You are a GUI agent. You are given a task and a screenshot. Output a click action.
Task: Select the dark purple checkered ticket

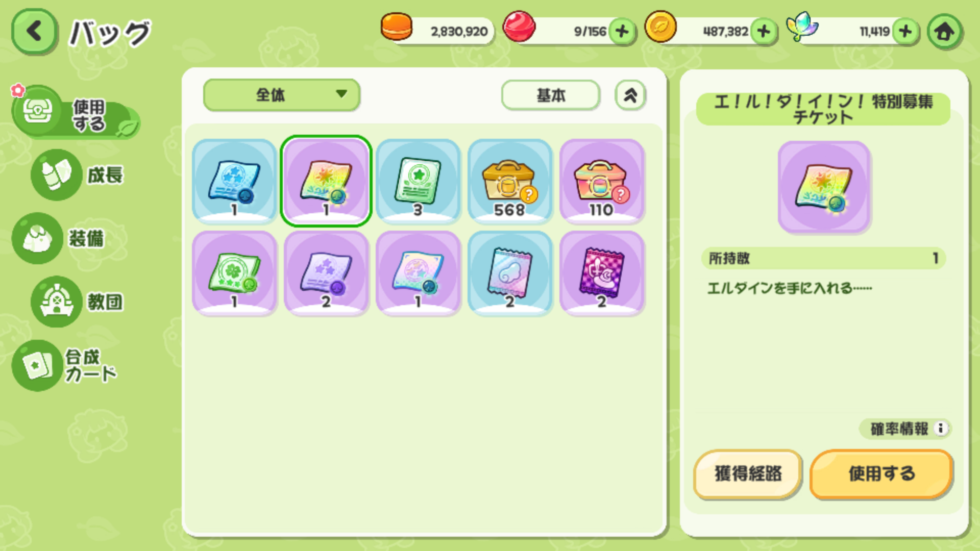pos(602,273)
